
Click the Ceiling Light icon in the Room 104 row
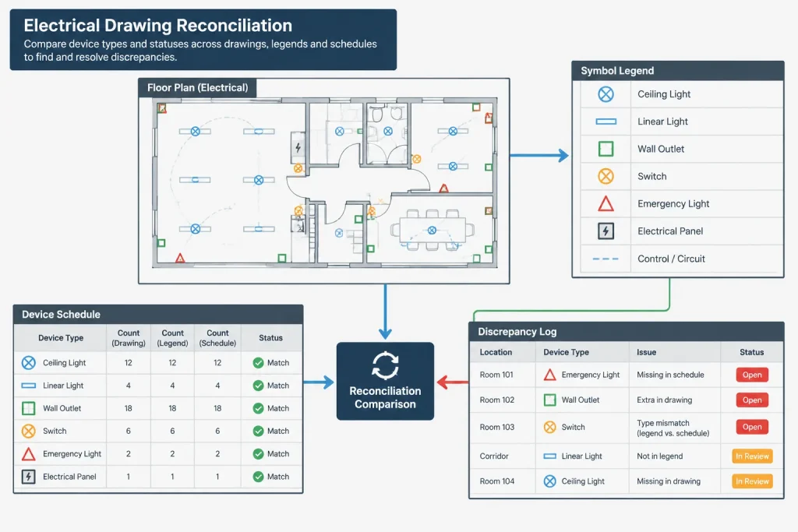pos(549,481)
